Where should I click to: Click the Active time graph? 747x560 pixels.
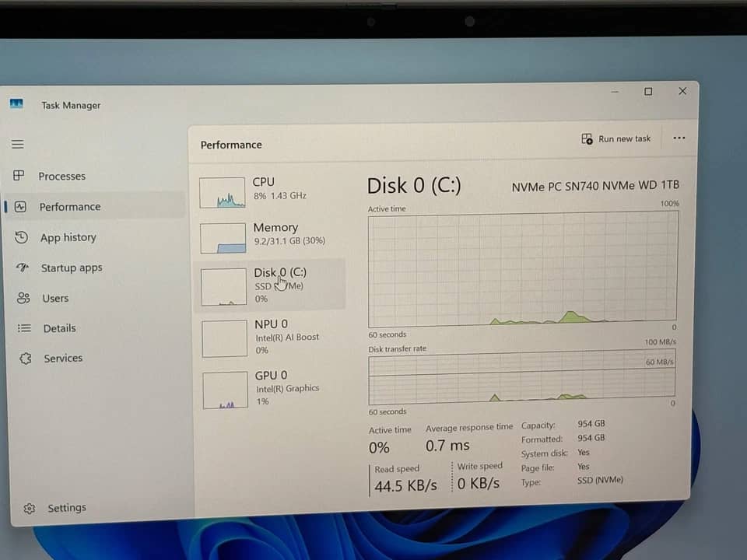[523, 270]
